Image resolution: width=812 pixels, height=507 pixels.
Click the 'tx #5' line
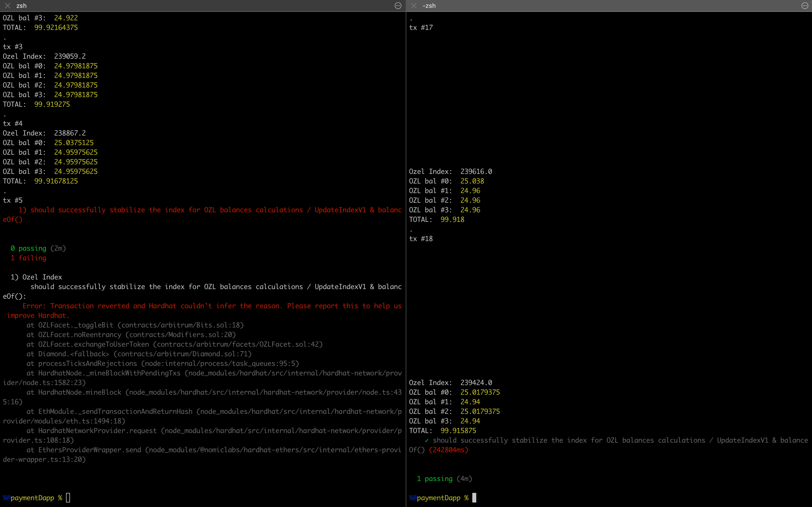[x=13, y=200]
